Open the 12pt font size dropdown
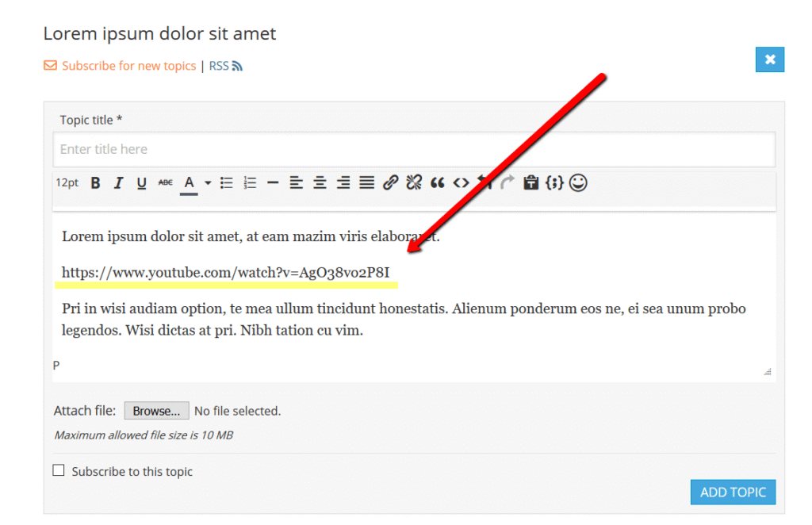The height and width of the screenshot is (525, 812). (x=67, y=182)
